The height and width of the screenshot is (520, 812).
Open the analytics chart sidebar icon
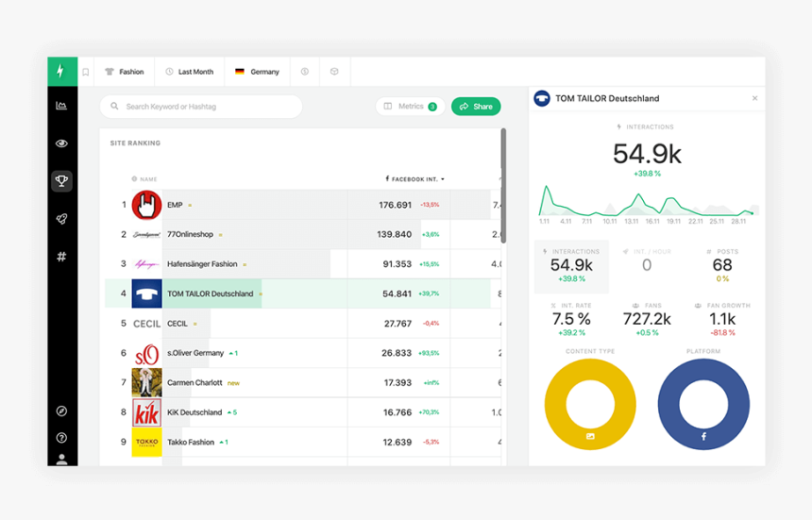pyautogui.click(x=61, y=106)
